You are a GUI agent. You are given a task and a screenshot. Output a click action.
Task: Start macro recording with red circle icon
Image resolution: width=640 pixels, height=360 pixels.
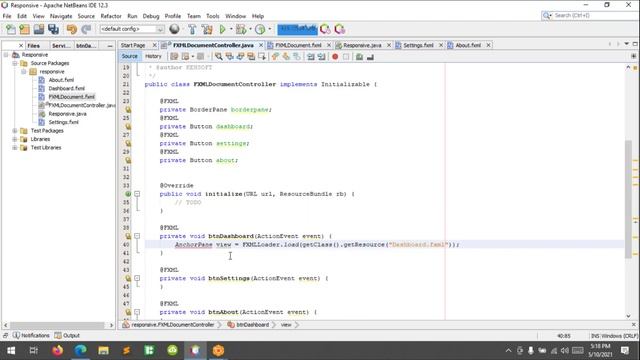point(335,57)
